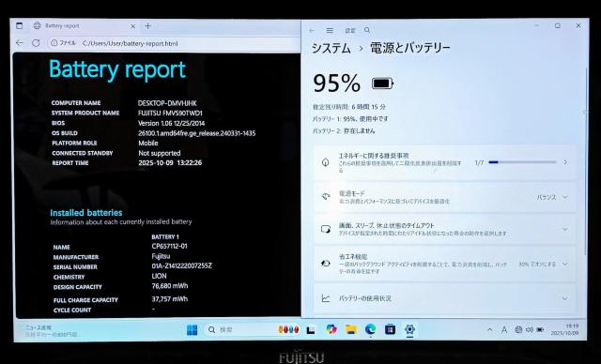Open Microsoft Store from taskbar

(391, 329)
